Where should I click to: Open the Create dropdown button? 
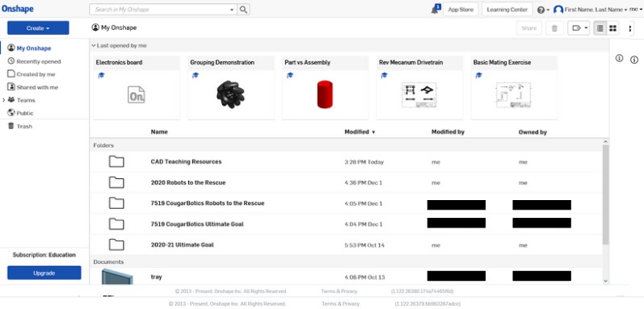[x=38, y=28]
